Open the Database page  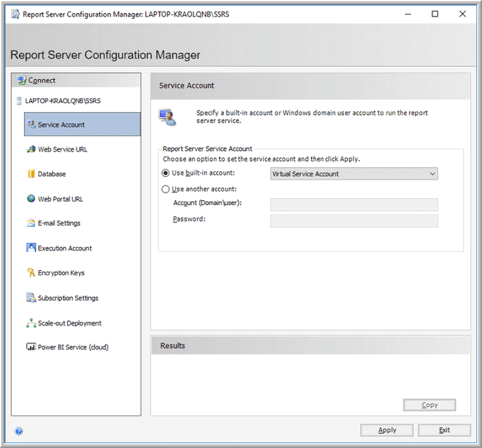(x=52, y=174)
